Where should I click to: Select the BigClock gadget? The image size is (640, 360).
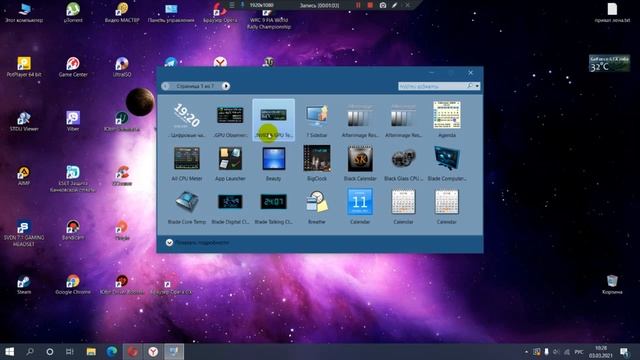tap(317, 163)
